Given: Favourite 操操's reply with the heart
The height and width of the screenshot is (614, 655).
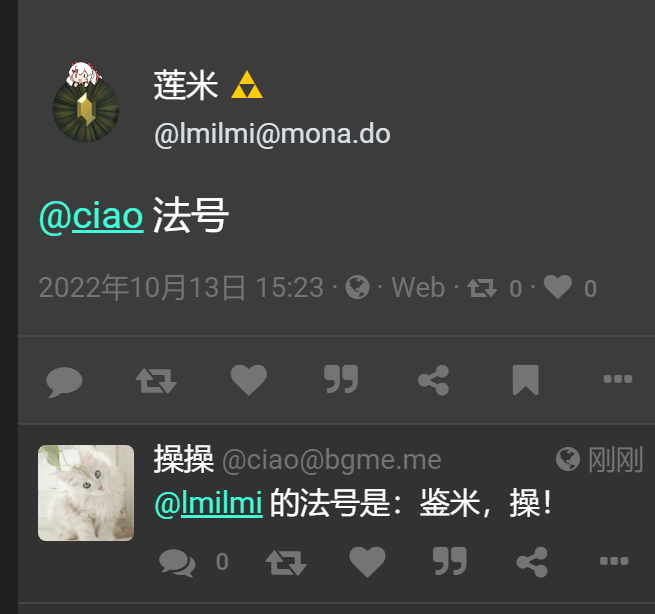Looking at the screenshot, I should point(367,561).
